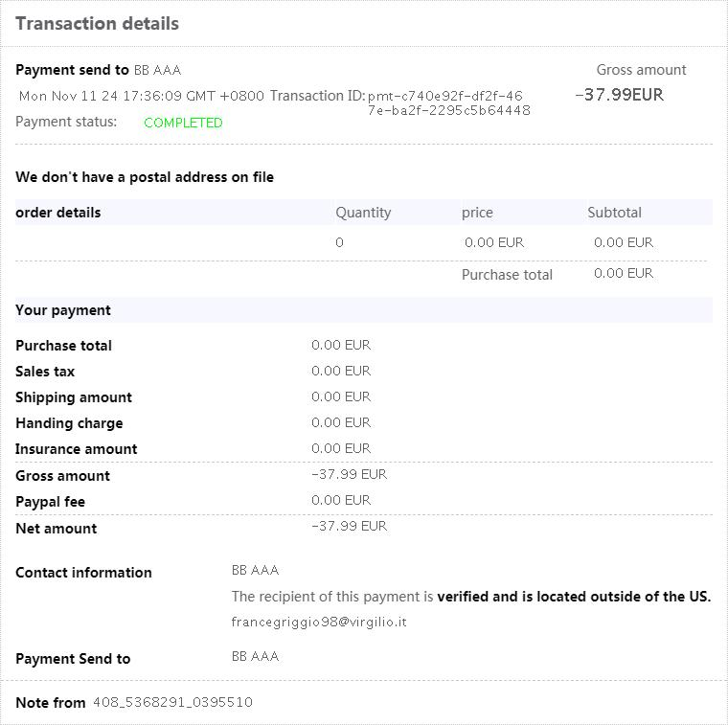
Task: Click the postal address notice text
Action: 145,177
